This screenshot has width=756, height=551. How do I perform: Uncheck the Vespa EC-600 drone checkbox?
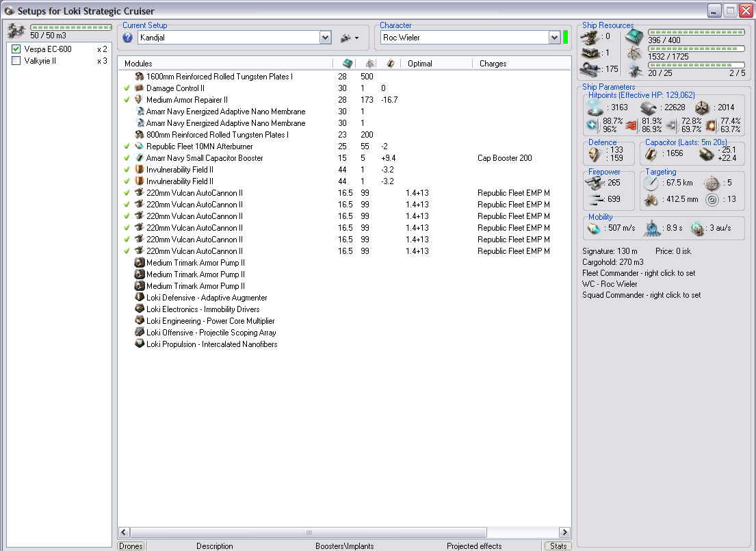(16, 49)
